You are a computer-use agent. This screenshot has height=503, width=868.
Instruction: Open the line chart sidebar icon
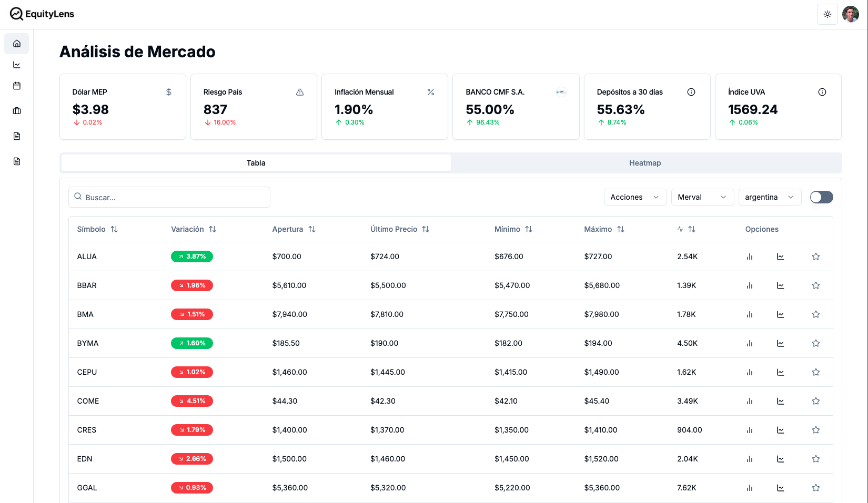[17, 65]
